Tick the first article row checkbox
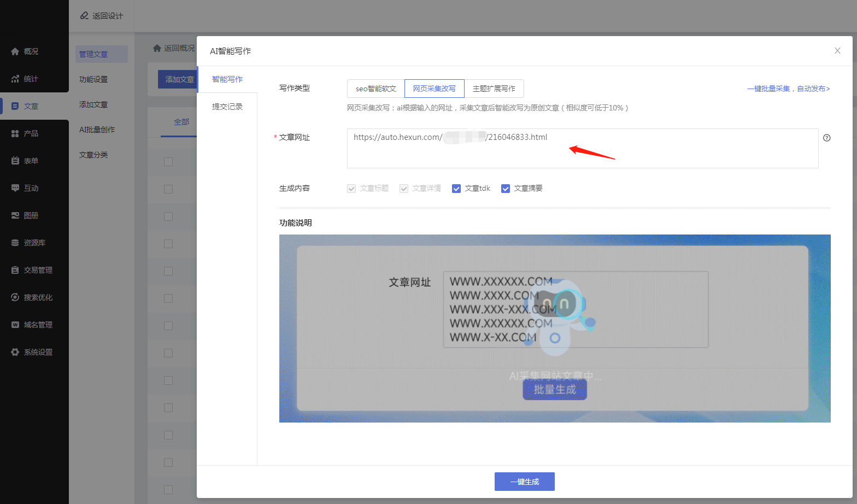The height and width of the screenshot is (504, 857). (168, 162)
